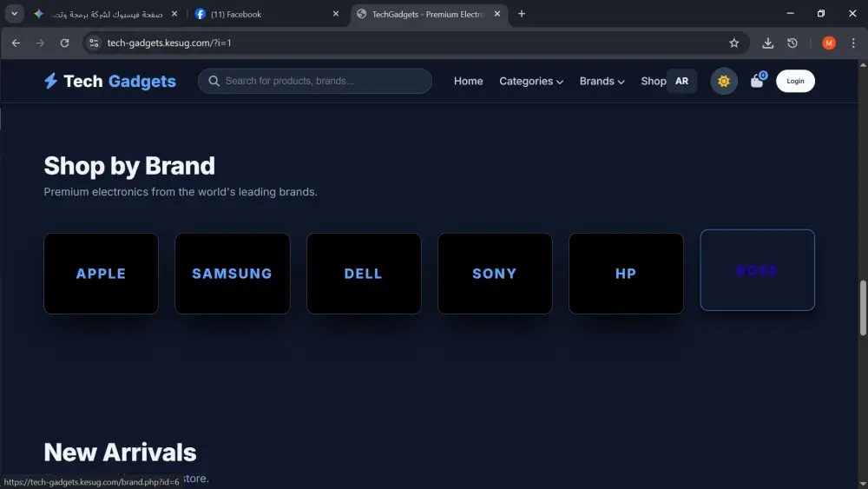Switch to the Arabic-titled first tab
This screenshot has height=489, width=868.
click(105, 14)
